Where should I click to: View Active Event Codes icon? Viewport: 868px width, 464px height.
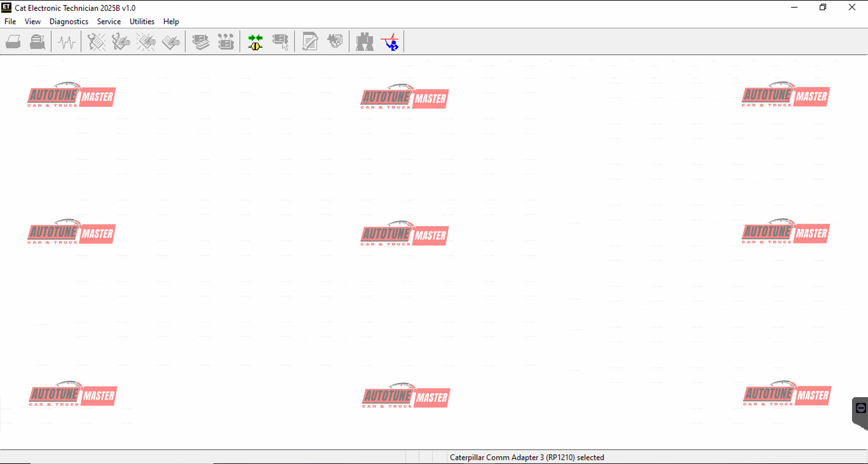(x=146, y=42)
